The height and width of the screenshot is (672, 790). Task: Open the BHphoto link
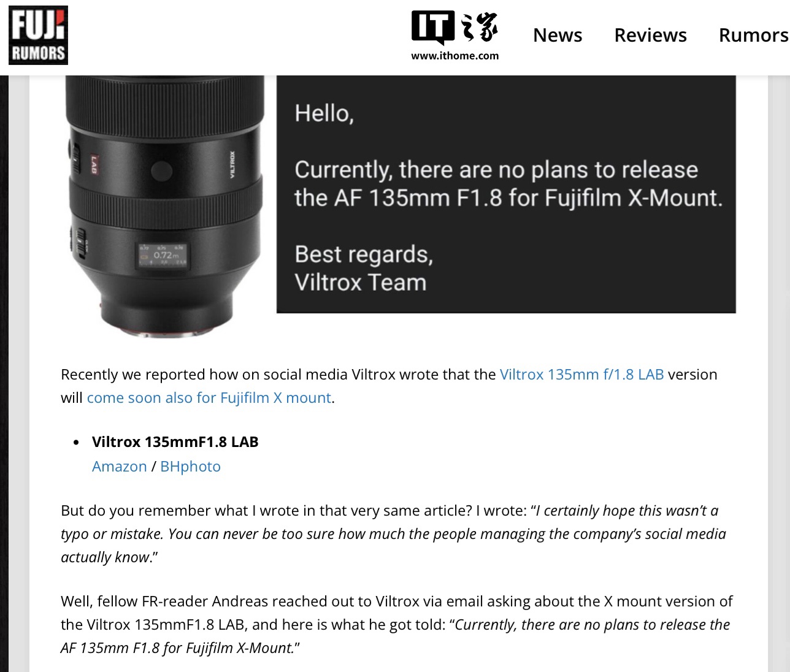(190, 467)
